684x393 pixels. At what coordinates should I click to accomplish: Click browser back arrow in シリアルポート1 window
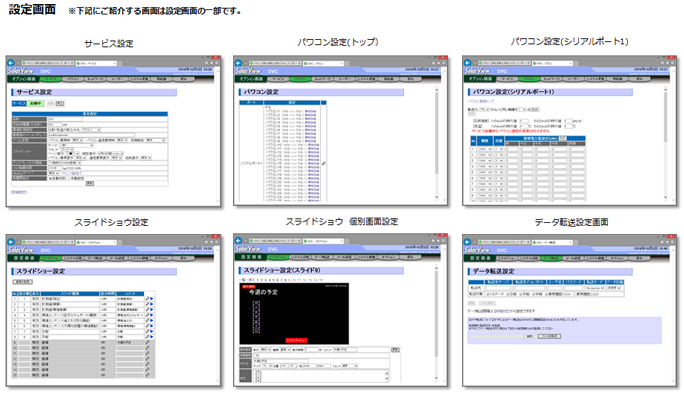click(468, 63)
